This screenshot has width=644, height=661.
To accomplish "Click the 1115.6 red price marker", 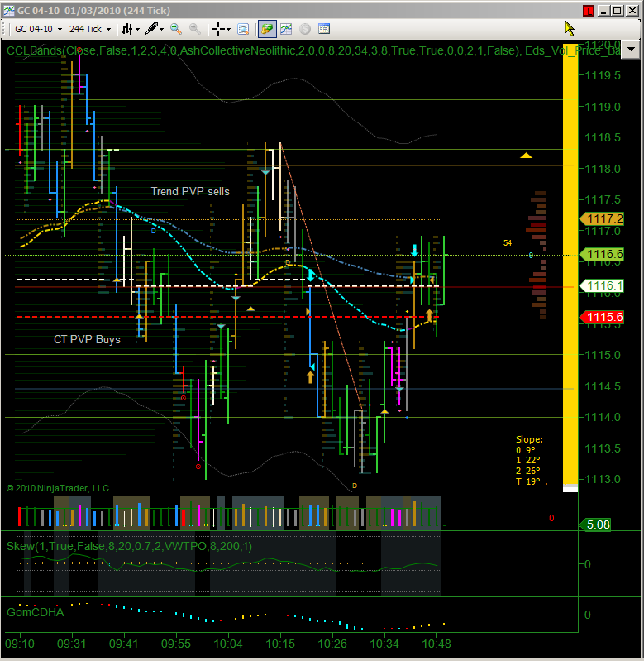I will tap(602, 317).
